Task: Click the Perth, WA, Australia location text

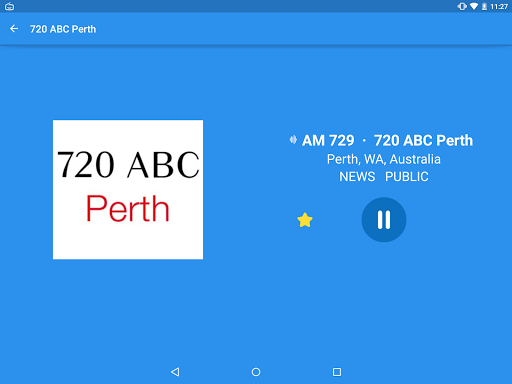Action: [384, 159]
